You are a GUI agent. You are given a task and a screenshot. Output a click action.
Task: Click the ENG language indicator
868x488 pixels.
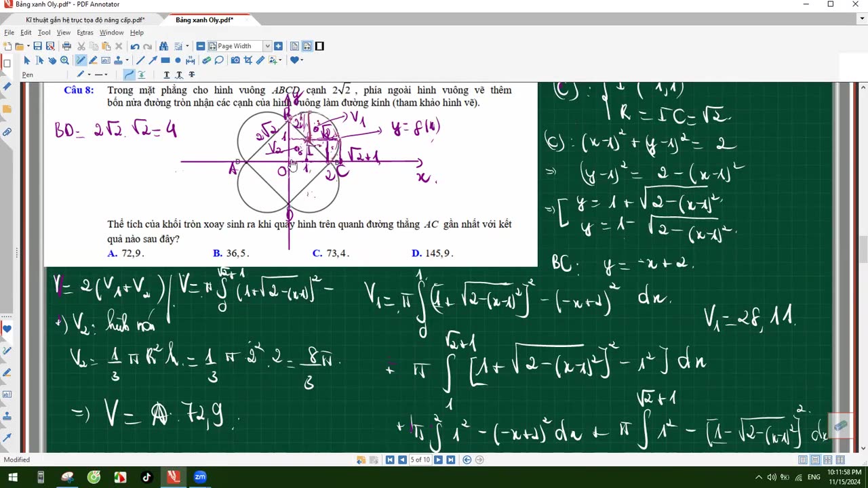click(x=814, y=477)
